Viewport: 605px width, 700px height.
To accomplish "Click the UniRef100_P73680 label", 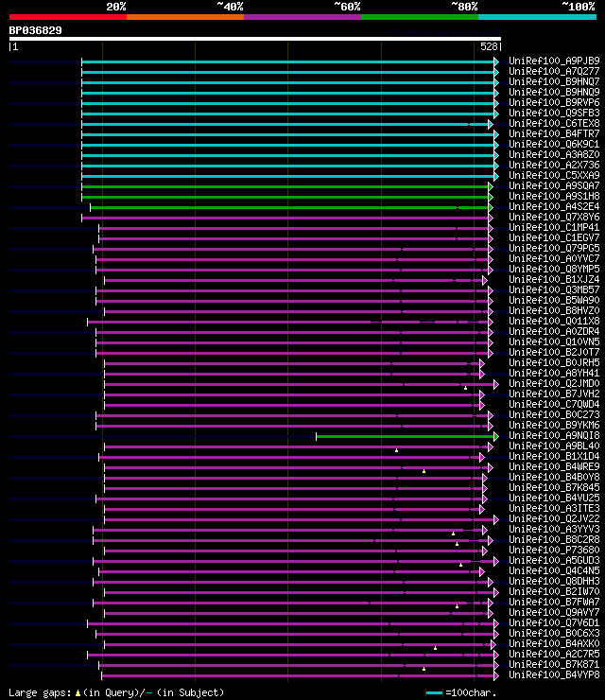I will point(554,550).
